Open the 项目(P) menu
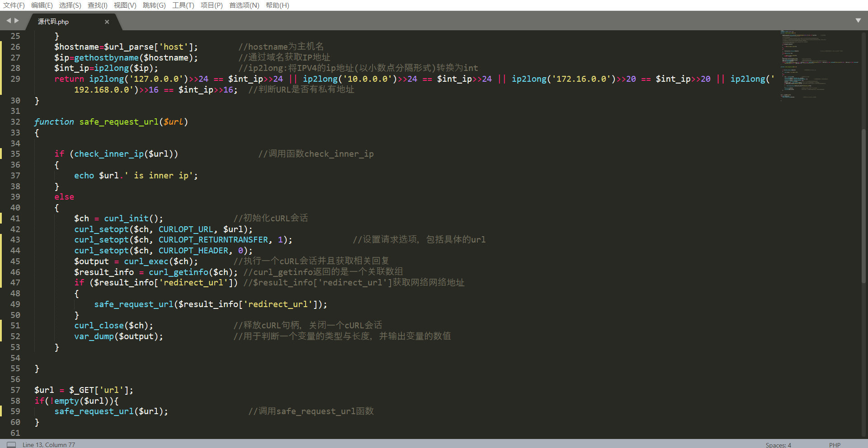 point(212,5)
